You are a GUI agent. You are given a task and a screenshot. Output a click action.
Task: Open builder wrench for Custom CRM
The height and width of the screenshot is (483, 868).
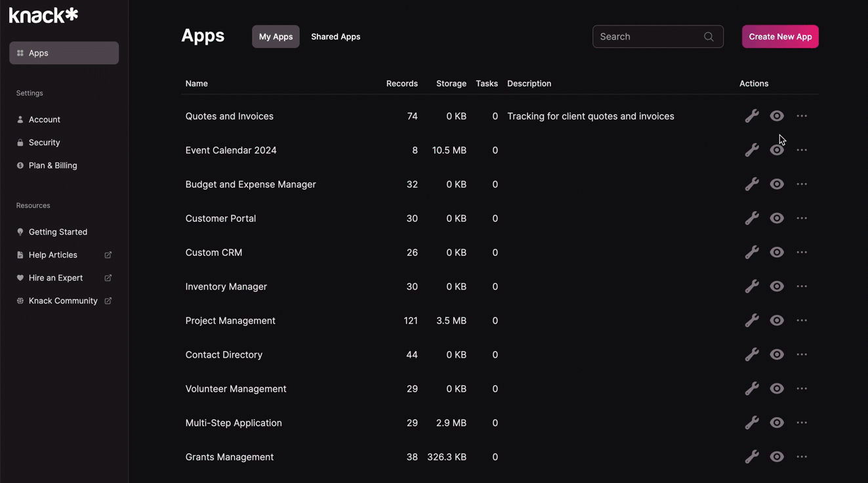coord(752,253)
